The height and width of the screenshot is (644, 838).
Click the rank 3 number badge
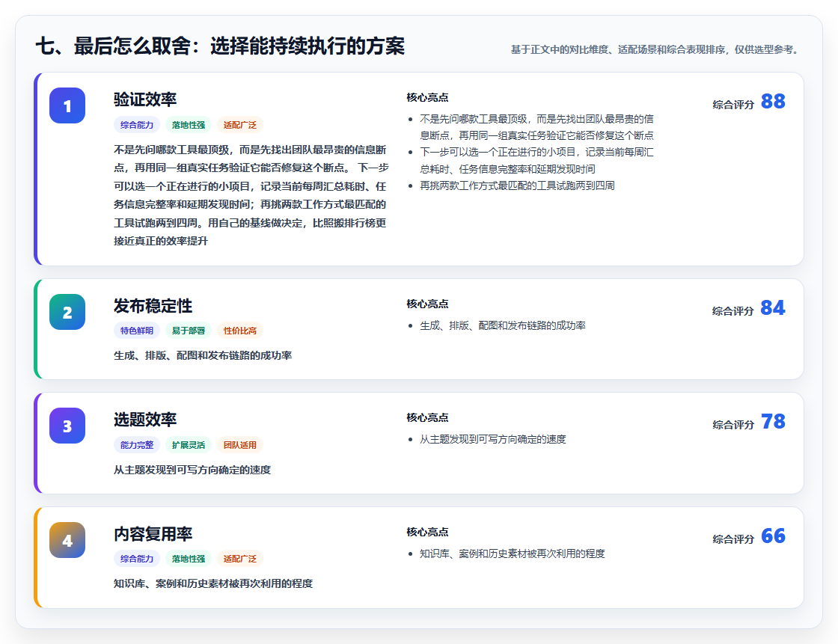[67, 426]
